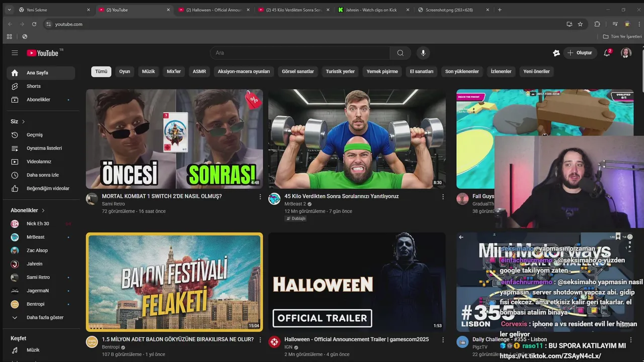Open Sami Retro channel under video

click(113, 204)
